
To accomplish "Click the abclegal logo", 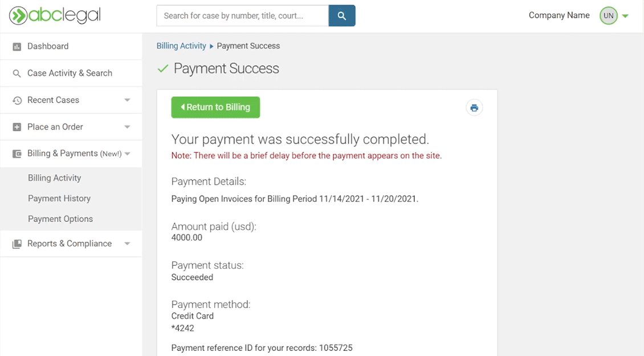I will coord(55,16).
